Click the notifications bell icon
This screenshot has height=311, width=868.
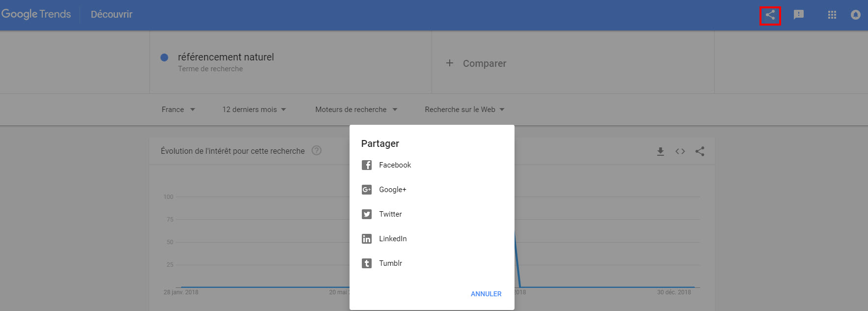point(855,15)
